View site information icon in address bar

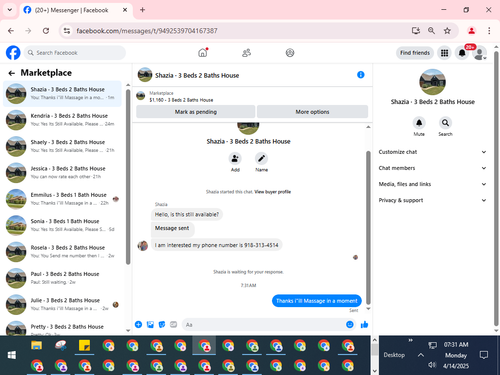pos(67,31)
